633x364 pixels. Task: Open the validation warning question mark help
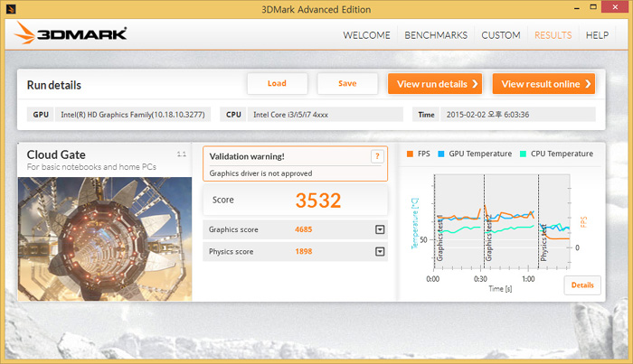[377, 156]
